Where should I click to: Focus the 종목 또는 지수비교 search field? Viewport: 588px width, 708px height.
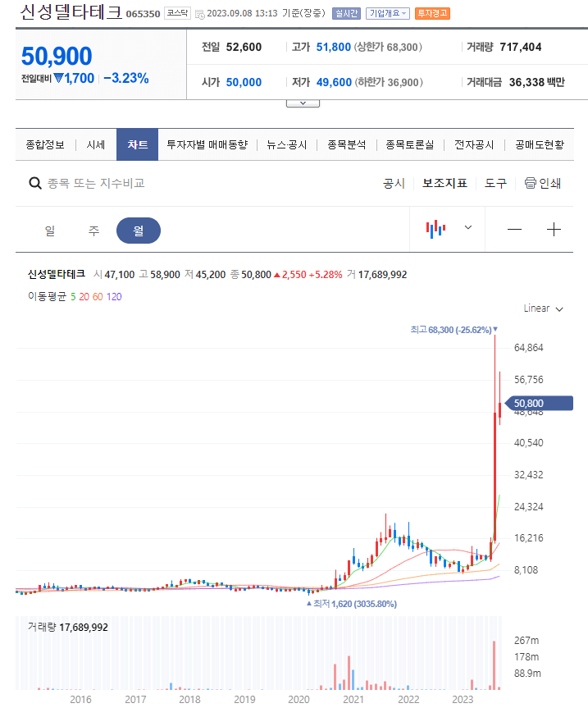(96, 183)
